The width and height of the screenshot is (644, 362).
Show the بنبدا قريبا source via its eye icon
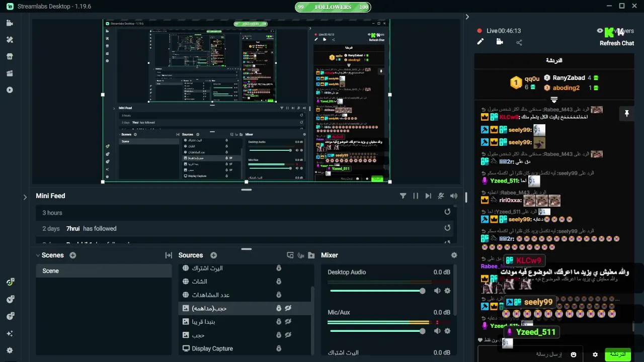[288, 322]
